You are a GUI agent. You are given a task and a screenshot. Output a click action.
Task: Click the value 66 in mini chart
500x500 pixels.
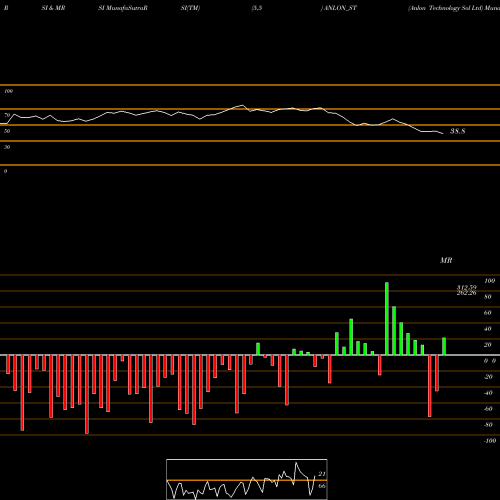(322, 486)
